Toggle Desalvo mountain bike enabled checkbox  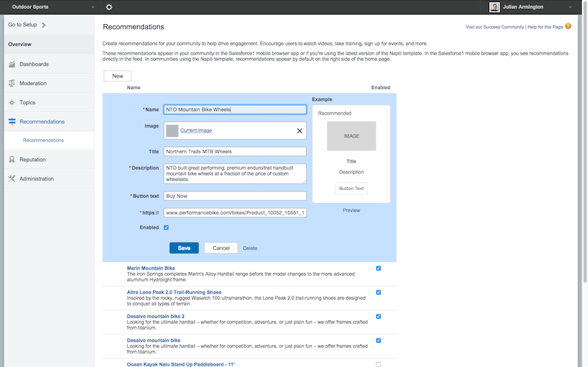point(378,341)
